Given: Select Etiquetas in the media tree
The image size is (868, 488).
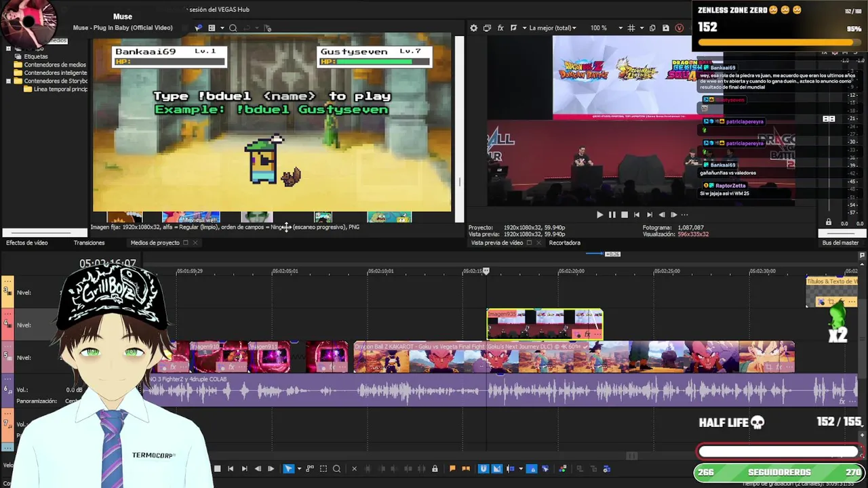Looking at the screenshot, I should point(36,56).
